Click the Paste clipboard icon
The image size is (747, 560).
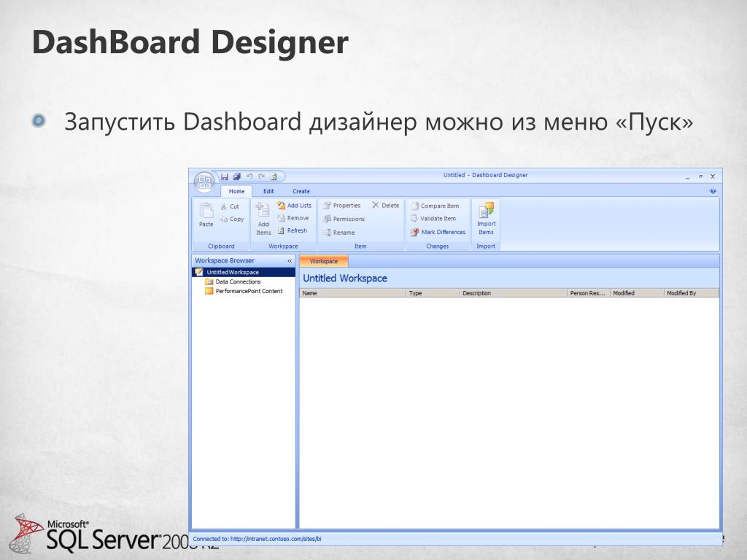pyautogui.click(x=206, y=215)
